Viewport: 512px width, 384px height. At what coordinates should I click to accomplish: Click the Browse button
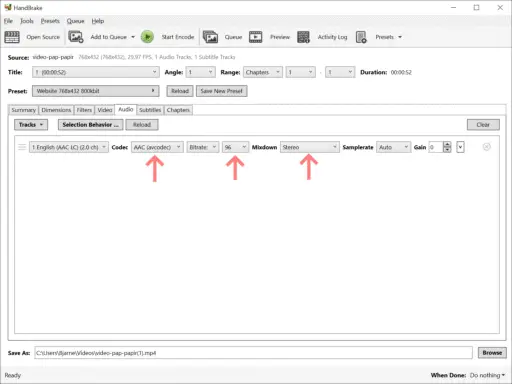click(492, 353)
